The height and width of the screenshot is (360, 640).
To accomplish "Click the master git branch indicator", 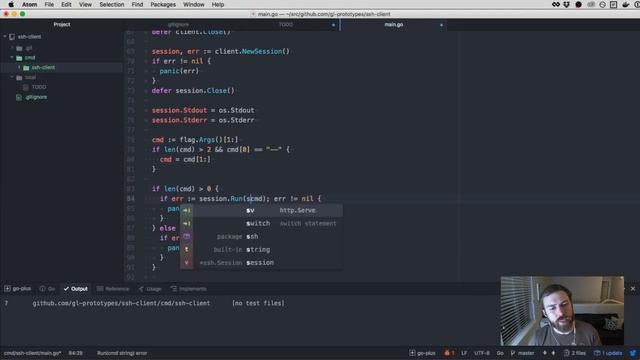I will click(522, 353).
